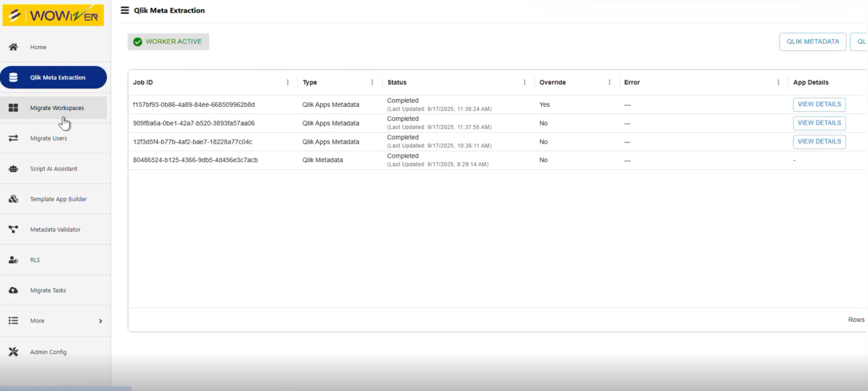The height and width of the screenshot is (391, 868).
Task: View details for job 12f3d5f4
Action: (x=819, y=142)
